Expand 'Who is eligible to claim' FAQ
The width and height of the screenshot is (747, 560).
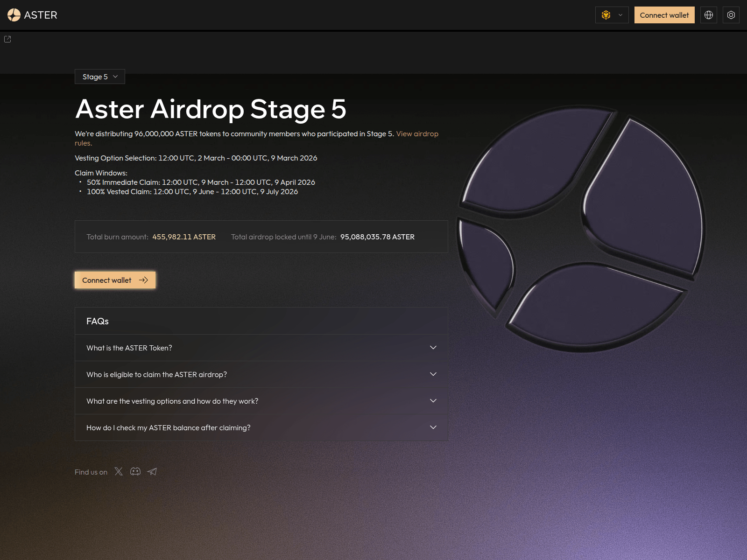(261, 374)
